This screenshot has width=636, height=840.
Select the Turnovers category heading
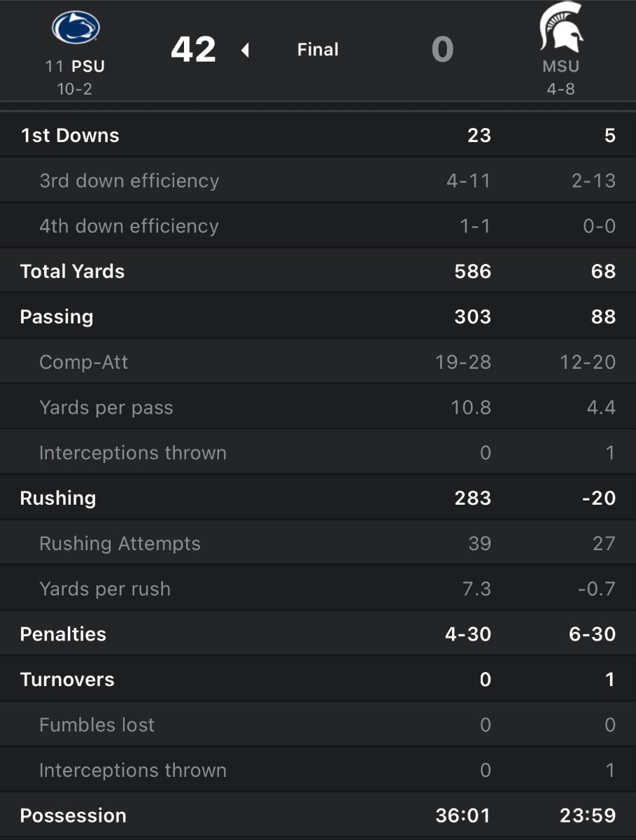pyautogui.click(x=67, y=680)
